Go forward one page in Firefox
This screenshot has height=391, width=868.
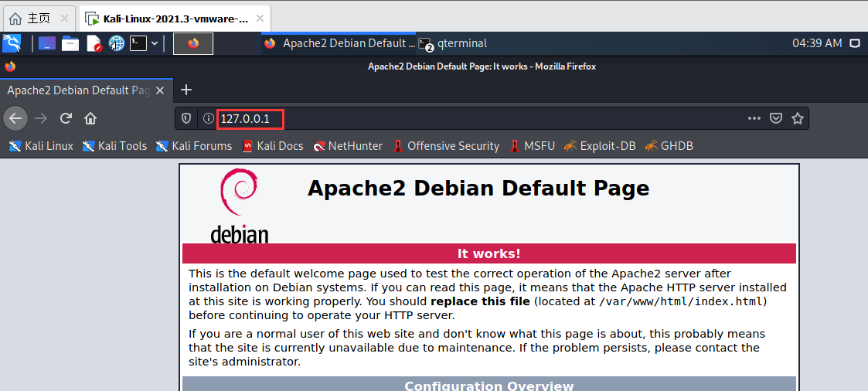point(41,117)
